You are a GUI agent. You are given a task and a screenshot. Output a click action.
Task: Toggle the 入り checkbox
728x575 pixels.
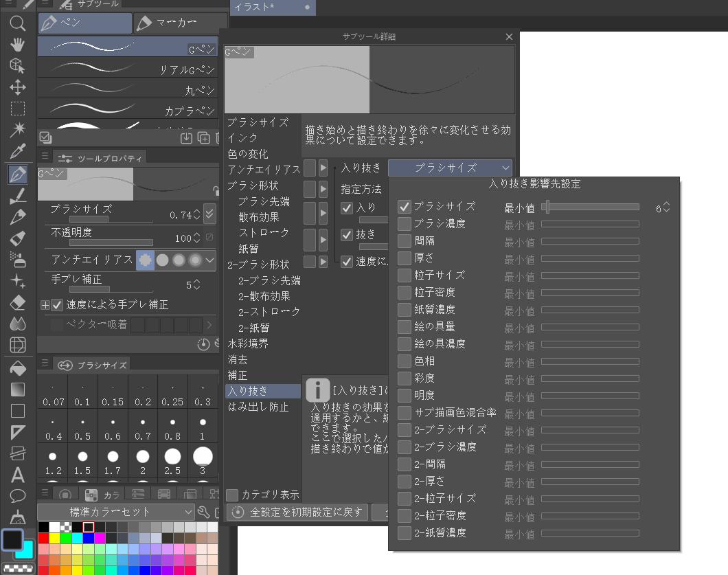click(x=347, y=207)
